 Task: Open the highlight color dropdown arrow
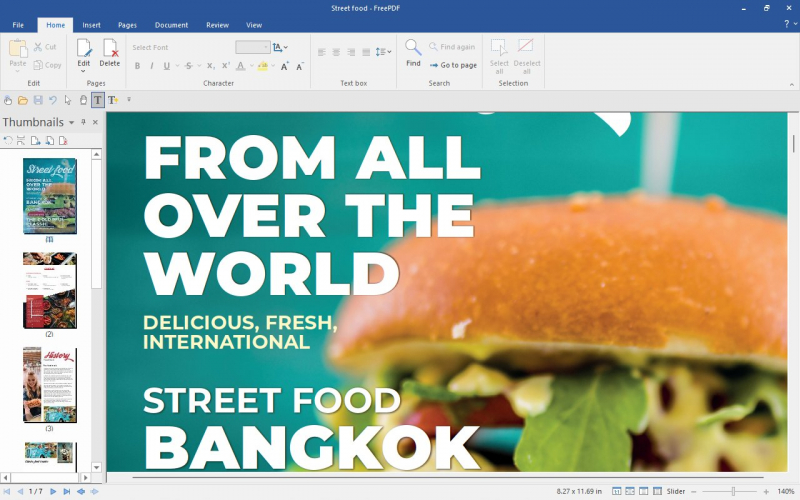point(273,66)
